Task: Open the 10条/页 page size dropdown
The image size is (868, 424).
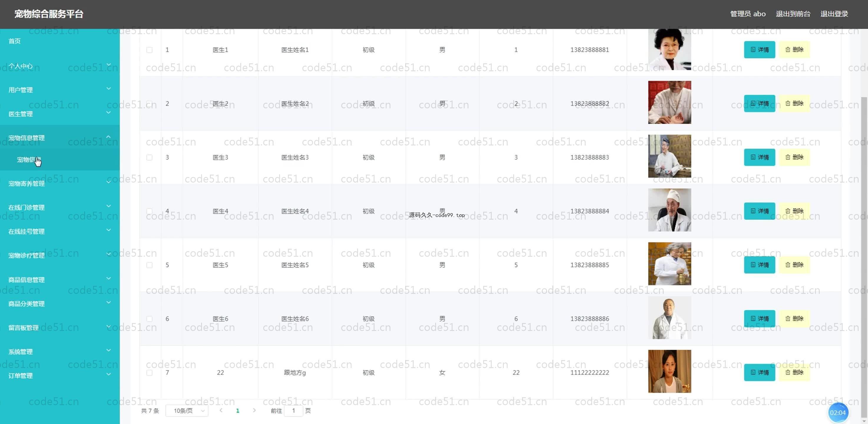Action: [187, 410]
